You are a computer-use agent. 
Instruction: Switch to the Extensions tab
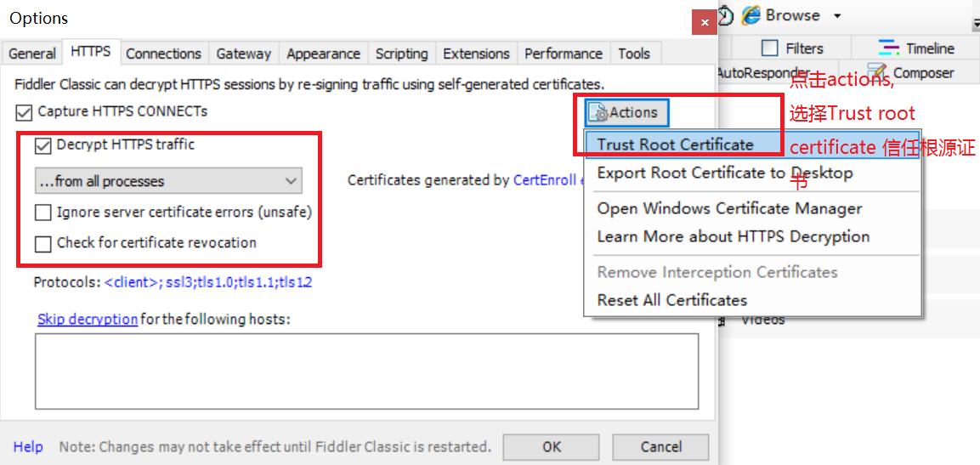click(476, 54)
